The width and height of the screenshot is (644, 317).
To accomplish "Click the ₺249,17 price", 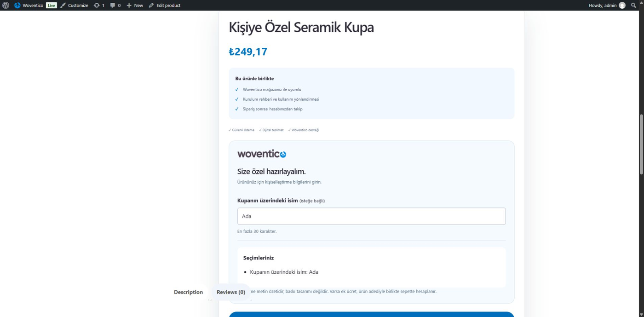I will 248,52.
